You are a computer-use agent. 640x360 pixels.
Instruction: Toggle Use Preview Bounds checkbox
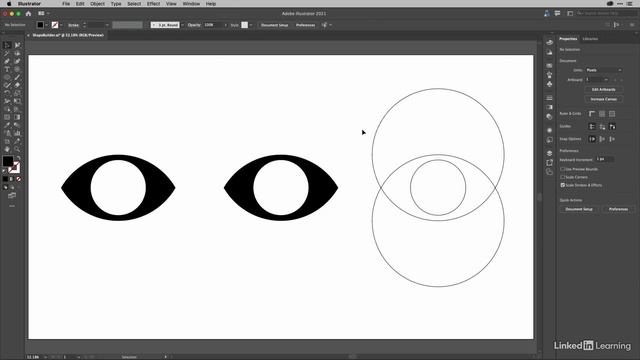point(562,169)
